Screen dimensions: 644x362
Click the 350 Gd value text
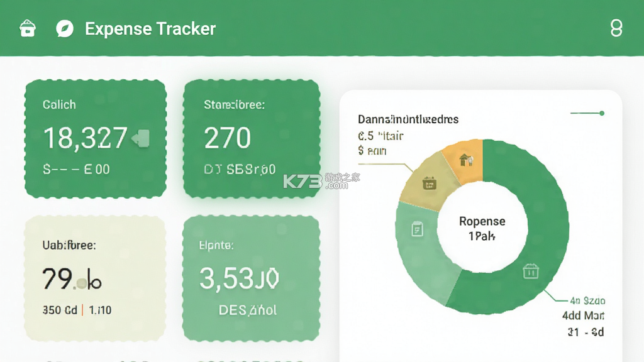[60, 310]
